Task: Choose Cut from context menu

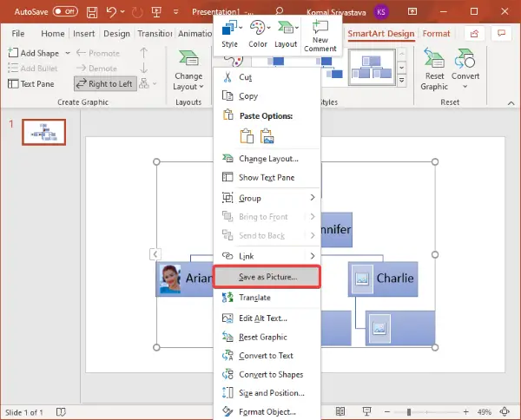Action: (x=267, y=77)
